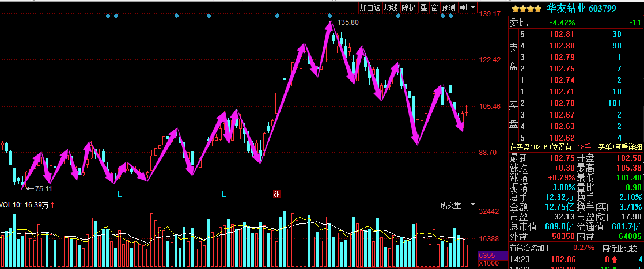Click the 涨跌 value +0.30
644x269 pixels.
click(563, 168)
